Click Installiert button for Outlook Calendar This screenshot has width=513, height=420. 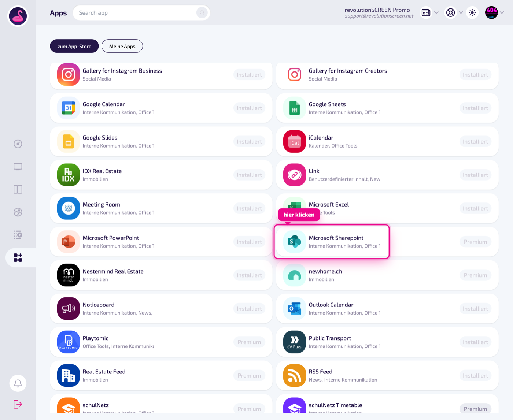(475, 309)
